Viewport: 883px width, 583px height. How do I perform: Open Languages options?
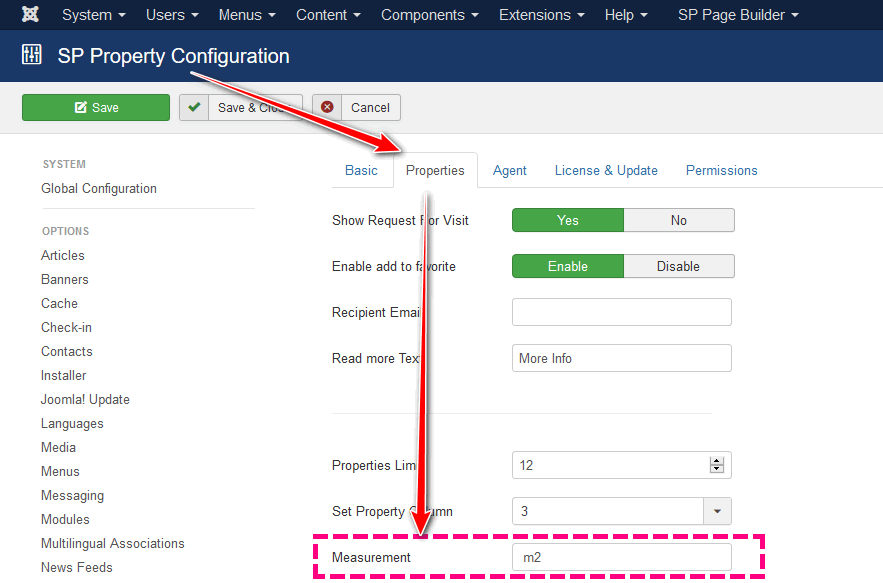tap(72, 423)
